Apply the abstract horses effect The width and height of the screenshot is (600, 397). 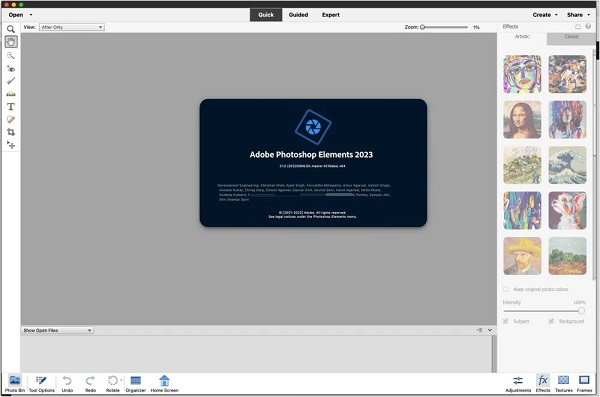coord(567,74)
